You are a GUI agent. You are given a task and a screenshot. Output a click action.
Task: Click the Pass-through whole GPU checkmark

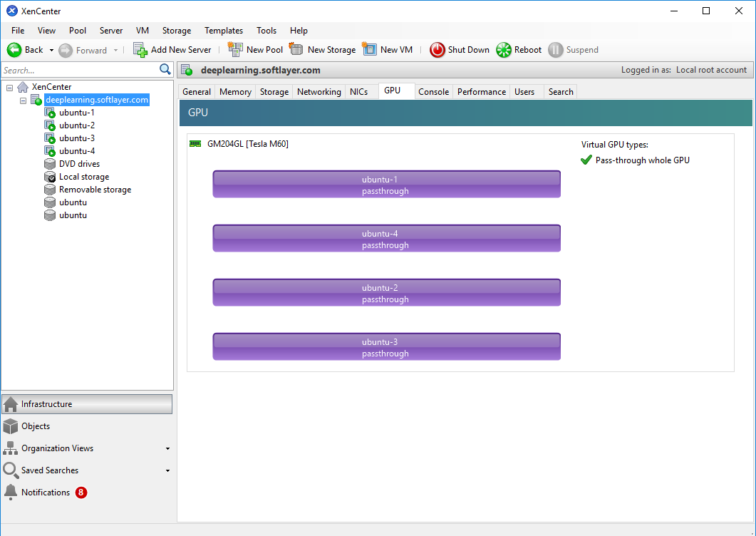point(586,160)
